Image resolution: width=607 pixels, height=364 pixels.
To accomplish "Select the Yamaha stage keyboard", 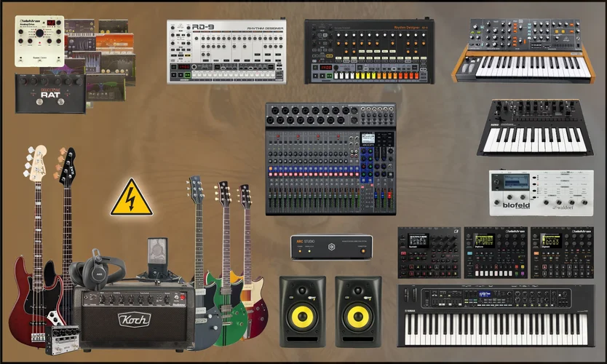I will click(x=496, y=316).
